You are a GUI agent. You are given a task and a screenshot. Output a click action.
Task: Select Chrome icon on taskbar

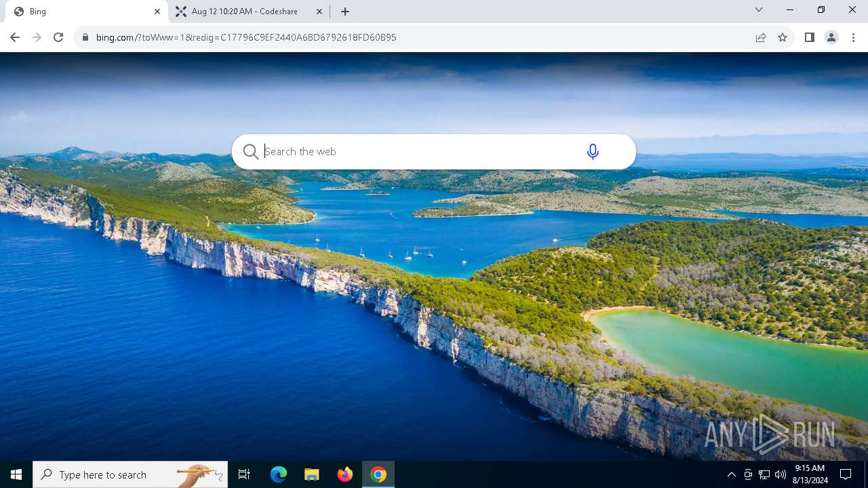(x=378, y=474)
